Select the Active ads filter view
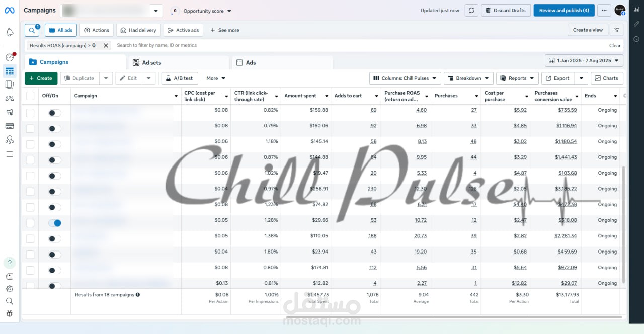This screenshot has width=644, height=334. pos(183,30)
